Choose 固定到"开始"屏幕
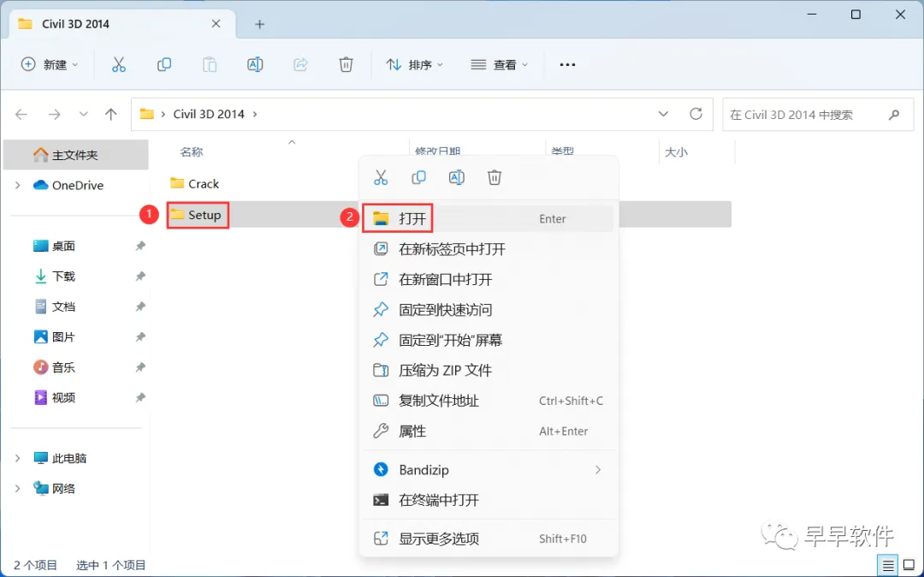Viewport: 924px width, 577px height. (x=489, y=340)
